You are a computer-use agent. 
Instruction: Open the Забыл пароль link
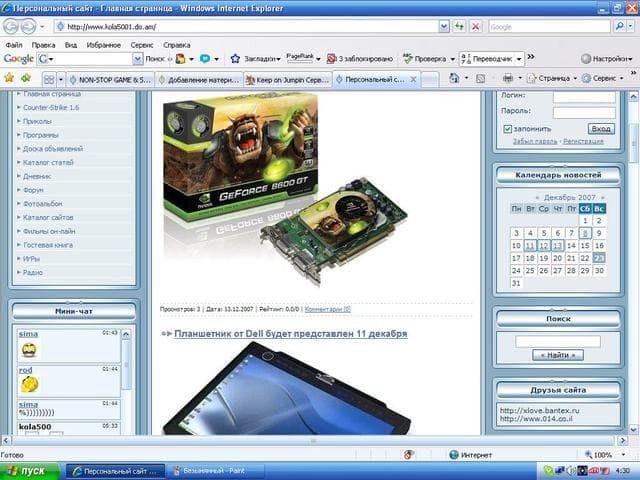click(535, 141)
